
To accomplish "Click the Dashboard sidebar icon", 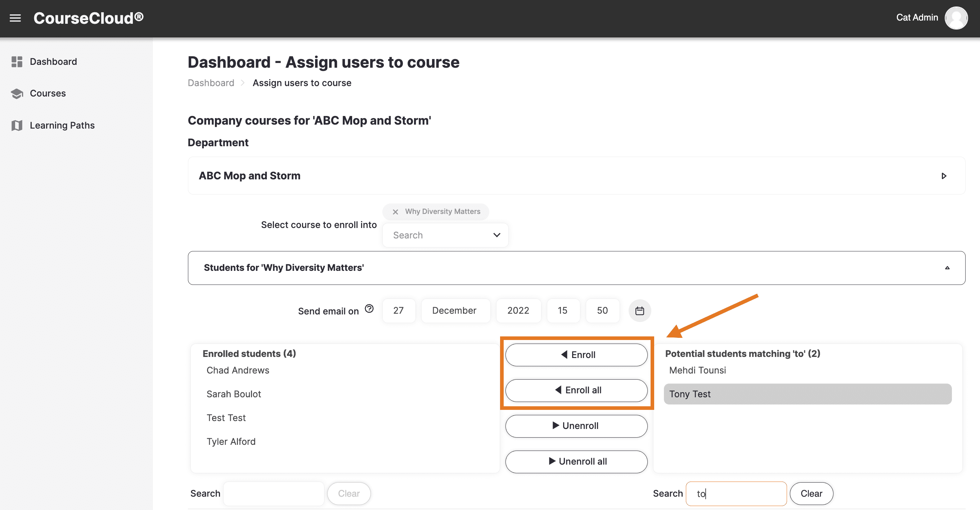I will (17, 62).
